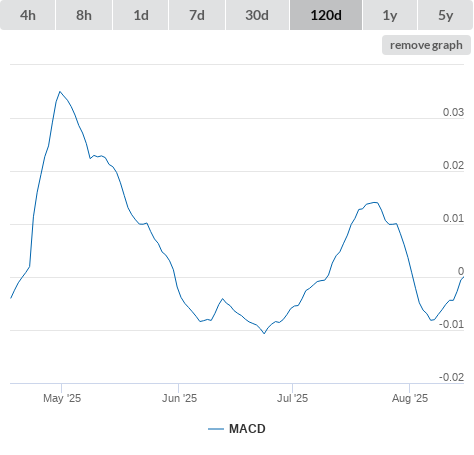Click the -0.01 y-axis value
Image resolution: width=474 pixels, height=455 pixels.
(451, 324)
